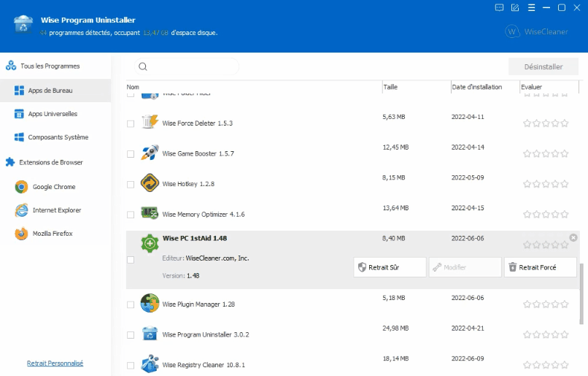Click the Google Chrome icon in sidebar
Viewport: 588px width, 376px height.
(21, 186)
